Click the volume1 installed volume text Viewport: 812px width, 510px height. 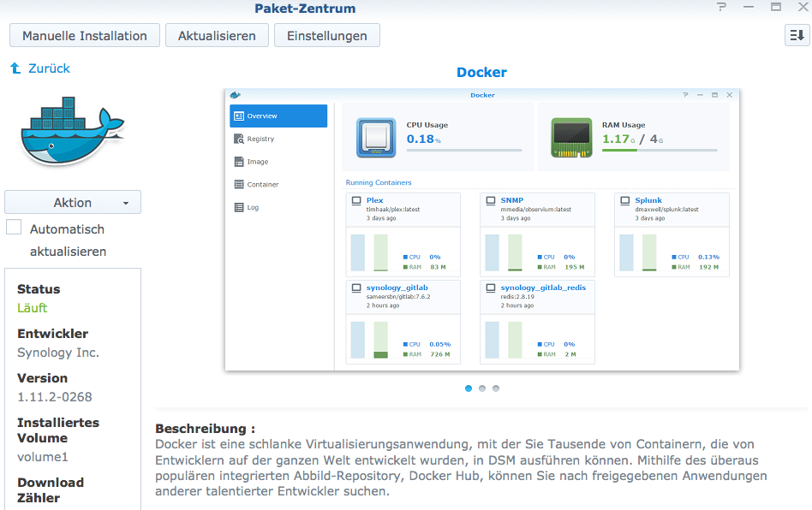pyautogui.click(x=43, y=457)
